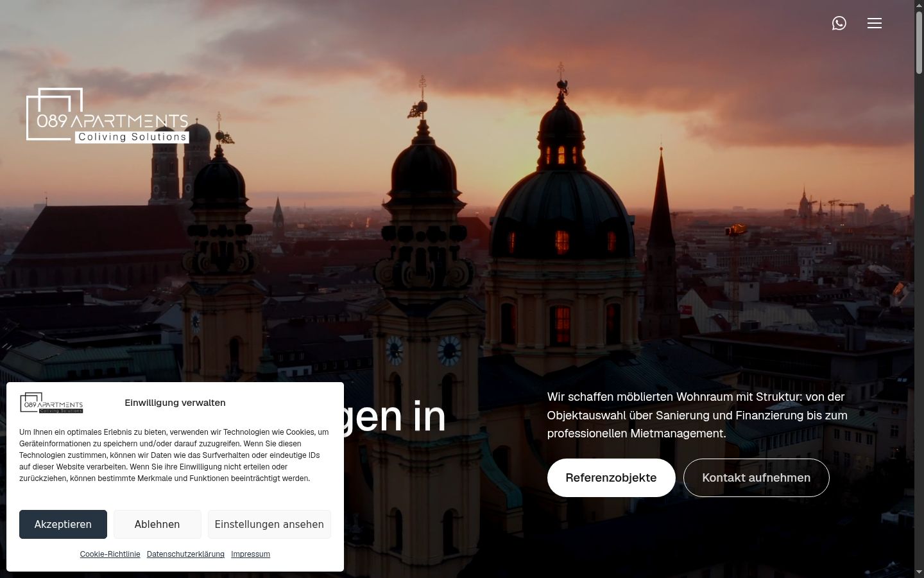924x578 pixels.
Task: Click the cookie paragraph beginning 'Um Ihnen ein optimales Erlebnis'
Action: pyautogui.click(x=174, y=455)
